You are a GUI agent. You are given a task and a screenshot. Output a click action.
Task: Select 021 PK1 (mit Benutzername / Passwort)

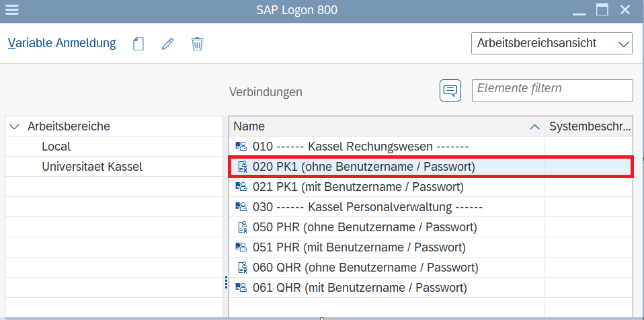coord(431,187)
